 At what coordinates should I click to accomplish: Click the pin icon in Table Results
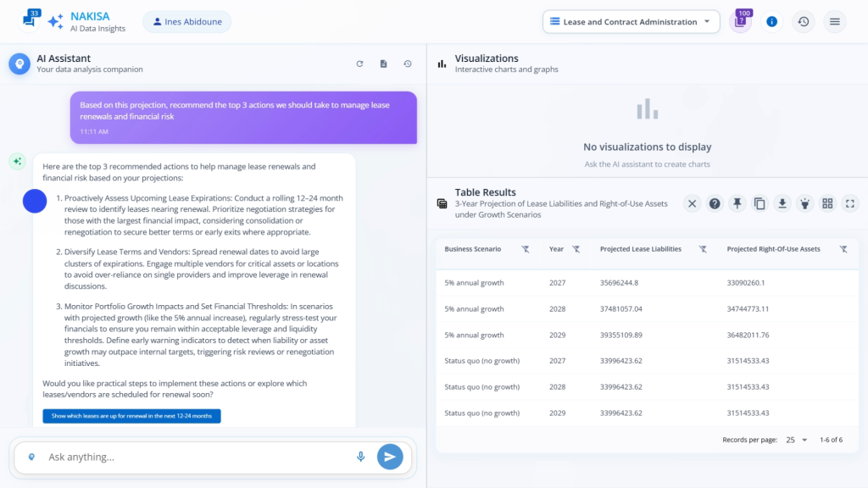[737, 203]
